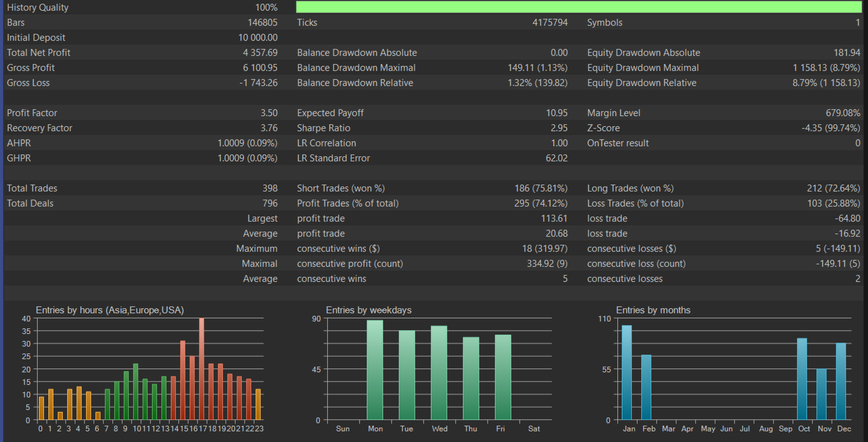Select Profit Trades value 295 (74.12%)

pos(541,203)
